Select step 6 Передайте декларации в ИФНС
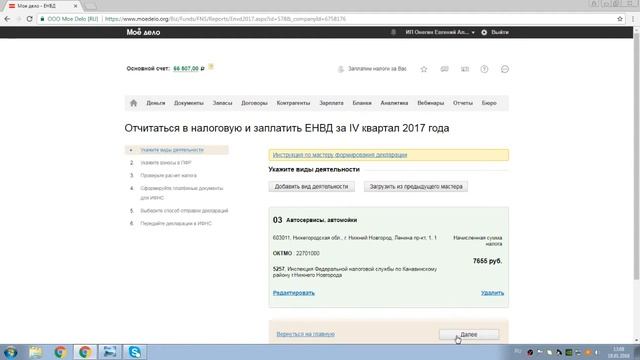The height and width of the screenshot is (360, 640). [x=176, y=223]
